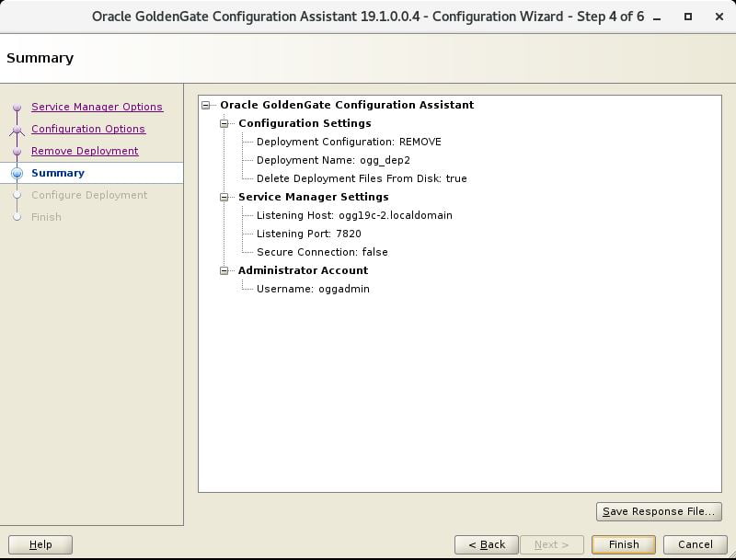736x560 pixels.
Task: Select 'Listening Port: 7820' row
Action: pyautogui.click(x=309, y=234)
